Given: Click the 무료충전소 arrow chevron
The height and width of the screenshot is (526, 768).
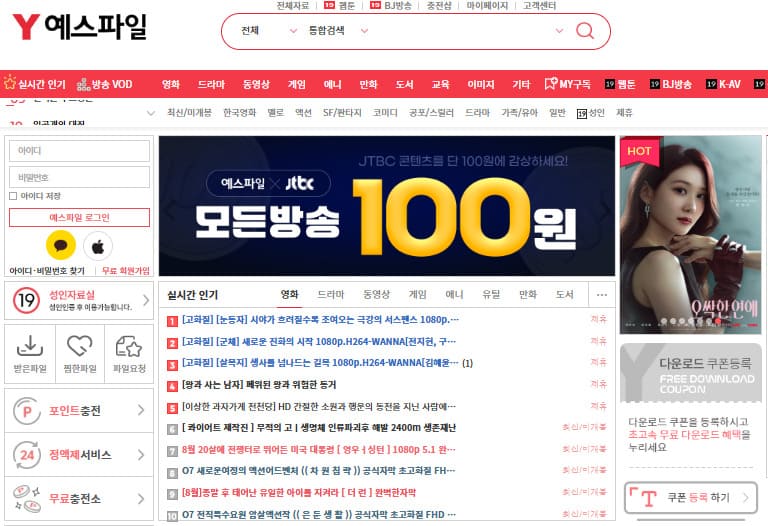Looking at the screenshot, I should click(x=141, y=499).
